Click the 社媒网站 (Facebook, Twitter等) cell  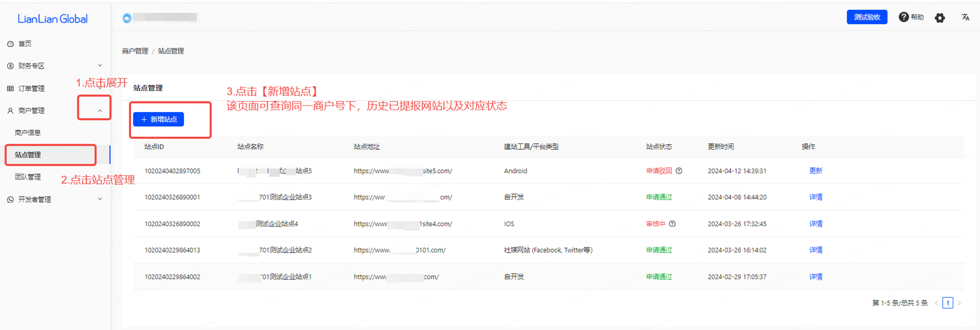coord(548,250)
